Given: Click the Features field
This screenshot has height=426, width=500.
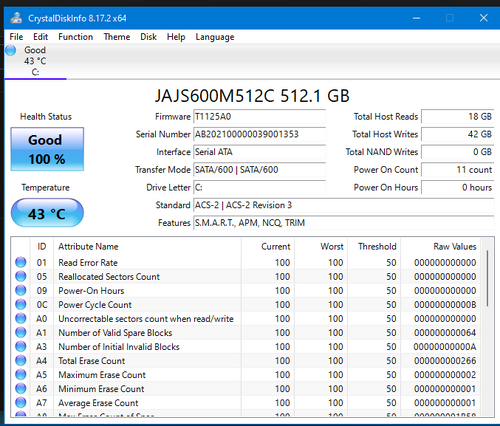Looking at the screenshot, I should pos(344,223).
